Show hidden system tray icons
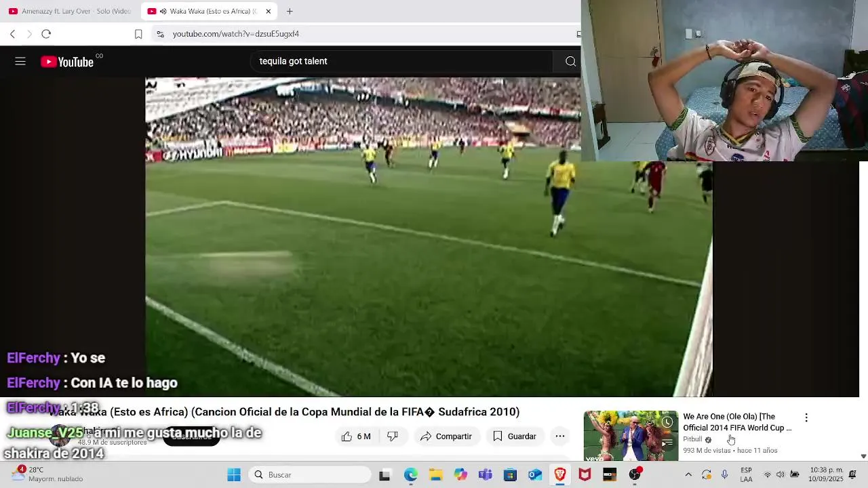 coord(688,475)
